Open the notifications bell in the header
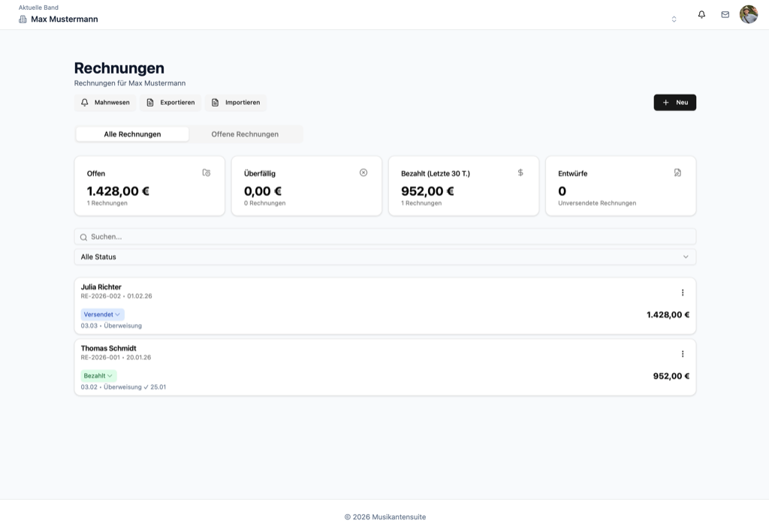Image resolution: width=769 pixels, height=532 pixels. tap(702, 15)
